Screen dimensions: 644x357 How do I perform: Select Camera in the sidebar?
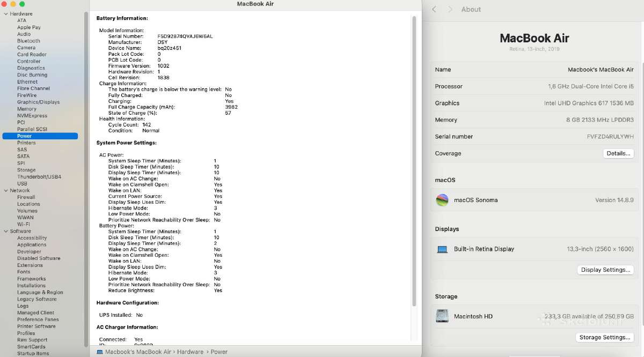[x=26, y=48]
